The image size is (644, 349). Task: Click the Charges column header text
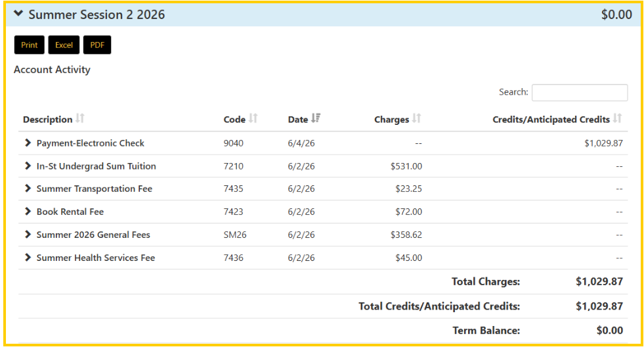coord(391,120)
